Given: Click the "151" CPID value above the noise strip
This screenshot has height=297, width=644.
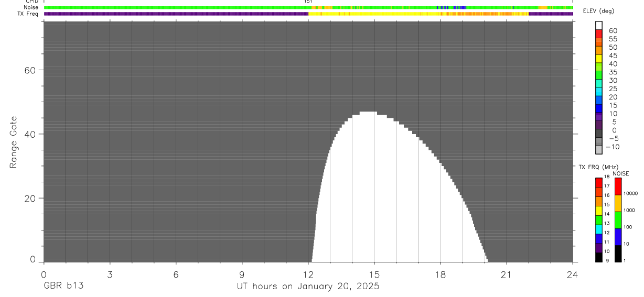Looking at the screenshot, I should click(308, 2).
